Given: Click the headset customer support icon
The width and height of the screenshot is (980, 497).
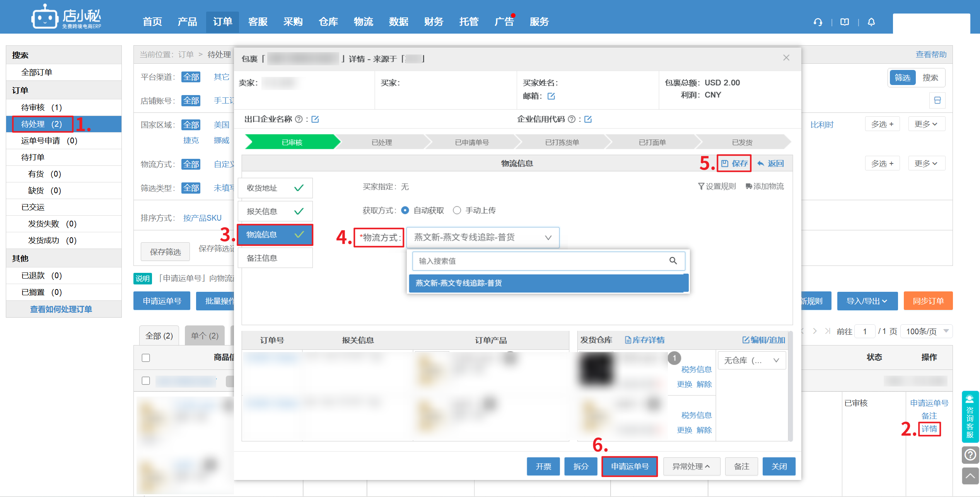Looking at the screenshot, I should (x=818, y=22).
